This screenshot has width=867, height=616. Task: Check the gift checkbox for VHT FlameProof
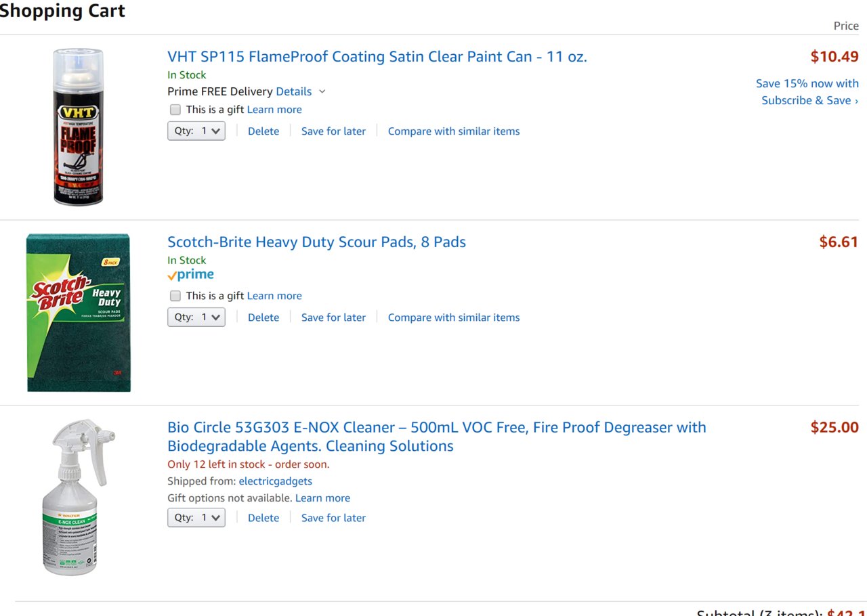175,110
